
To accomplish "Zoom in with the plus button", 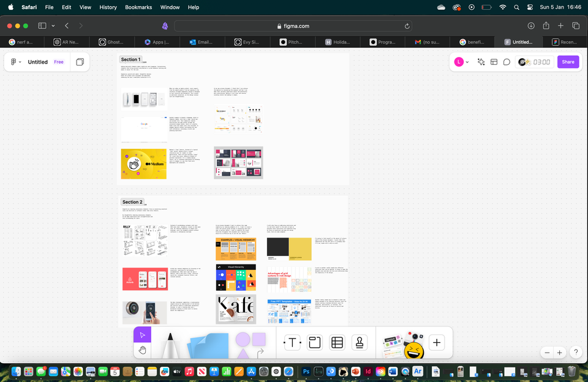I will point(559,353).
